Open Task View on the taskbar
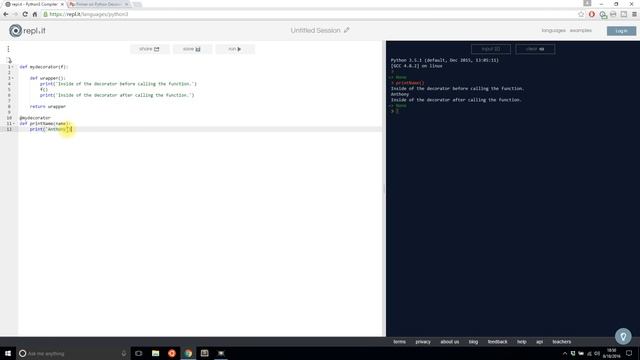640x360 pixels. (x=139, y=353)
